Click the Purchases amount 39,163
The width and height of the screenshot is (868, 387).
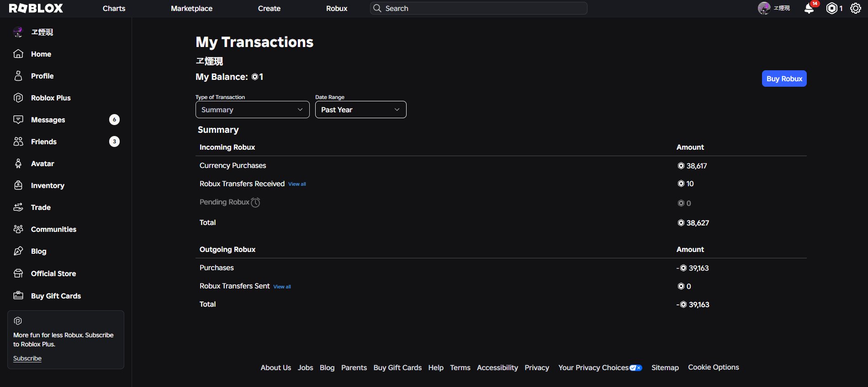pyautogui.click(x=693, y=268)
